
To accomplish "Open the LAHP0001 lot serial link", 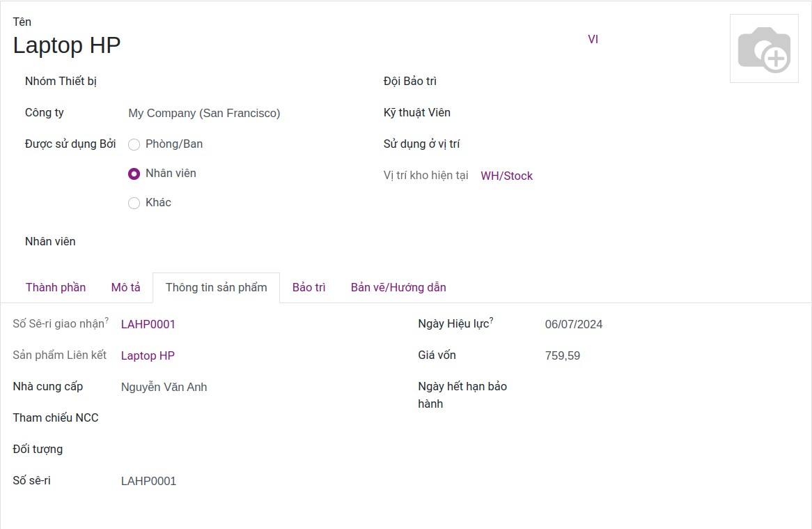I will (148, 324).
